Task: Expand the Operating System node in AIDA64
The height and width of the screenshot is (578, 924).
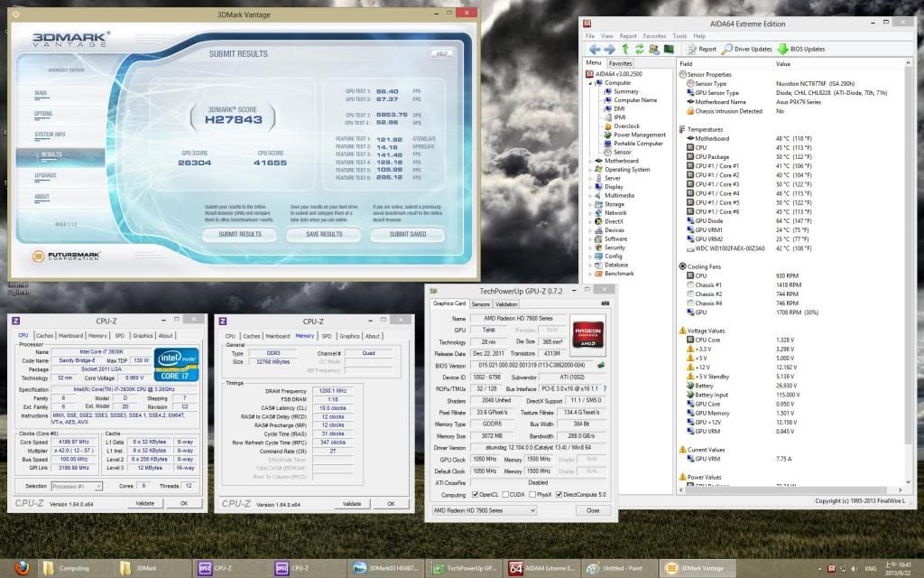Action: [x=590, y=170]
